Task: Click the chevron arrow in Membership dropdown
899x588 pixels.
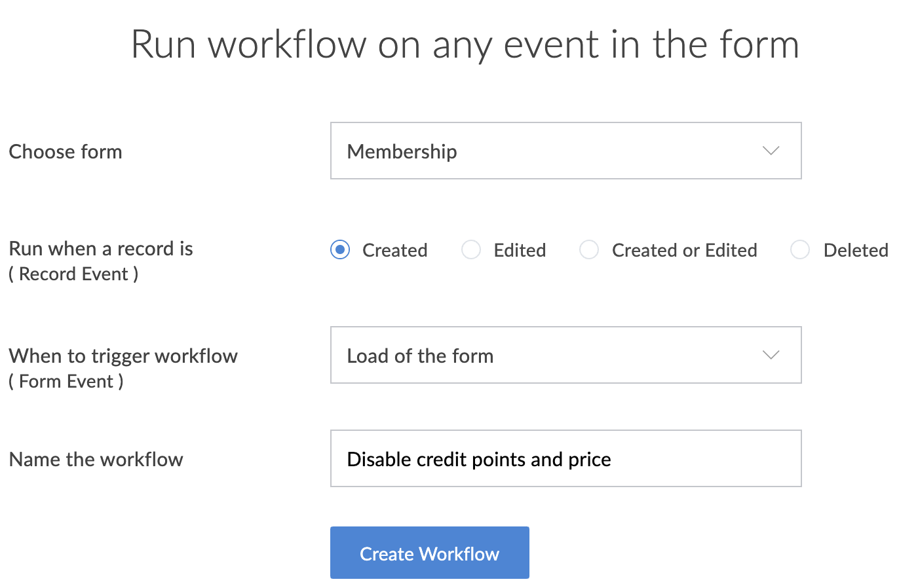Action: pos(771,151)
